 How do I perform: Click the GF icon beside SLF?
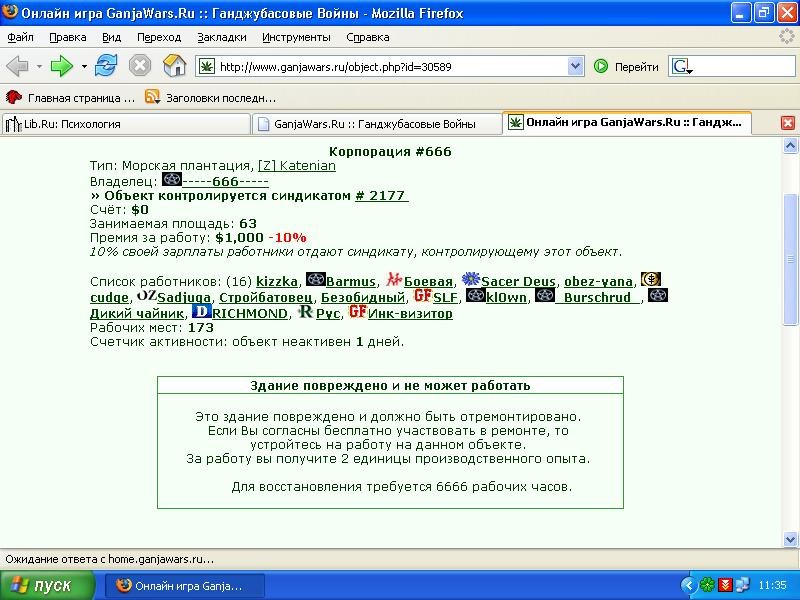click(x=423, y=295)
